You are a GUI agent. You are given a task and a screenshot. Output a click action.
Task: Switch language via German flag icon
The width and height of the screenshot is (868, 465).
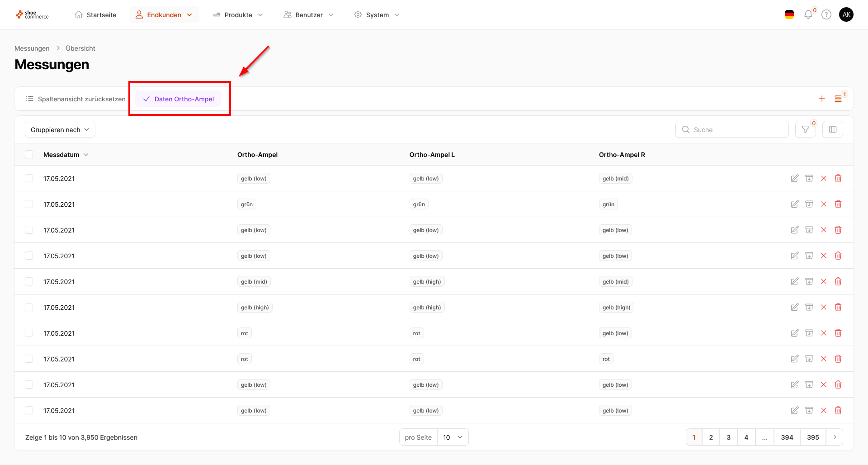tap(789, 15)
